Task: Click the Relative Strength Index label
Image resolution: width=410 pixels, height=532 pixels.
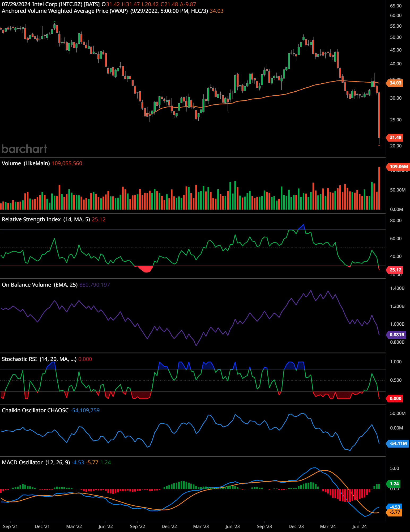Action: pyautogui.click(x=46, y=219)
